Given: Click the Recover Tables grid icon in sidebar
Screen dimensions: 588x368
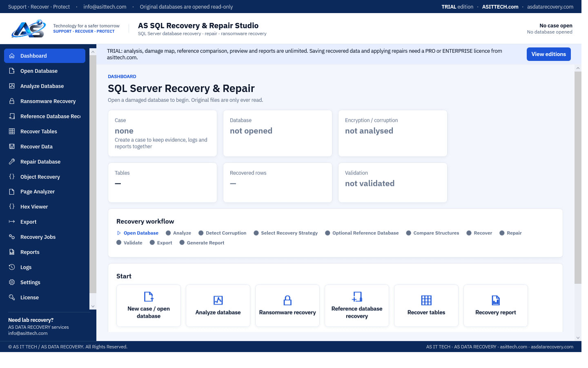Looking at the screenshot, I should coord(12,131).
